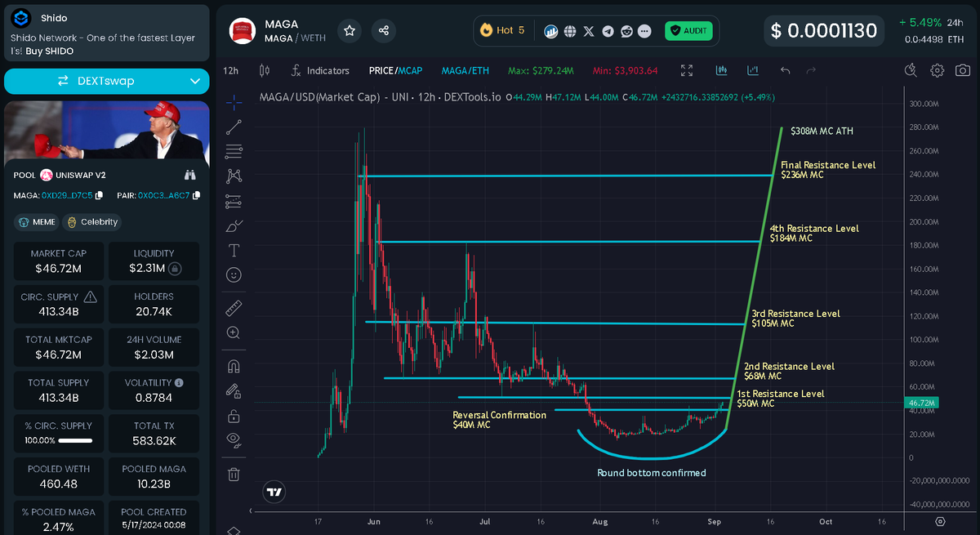
Task: Click the Volatility info icon
Action: coord(179,382)
